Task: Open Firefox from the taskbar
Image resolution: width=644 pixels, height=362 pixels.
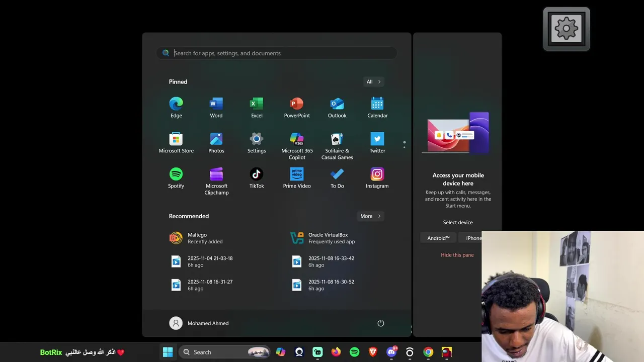Action: (336, 352)
